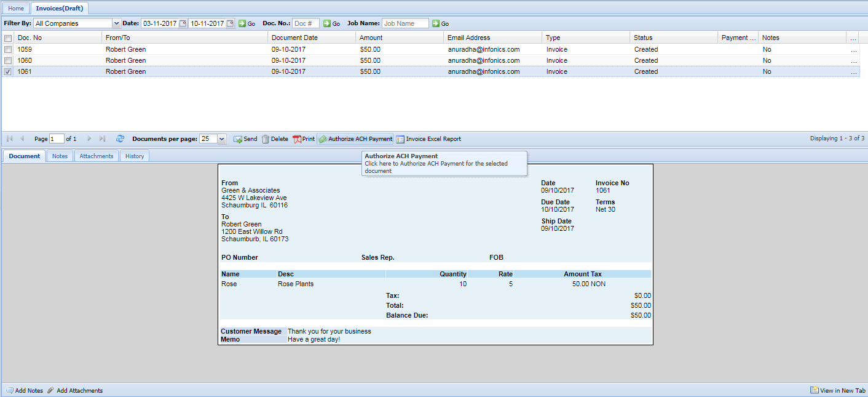The height and width of the screenshot is (397, 868).
Task: Open the History tab
Action: (135, 156)
